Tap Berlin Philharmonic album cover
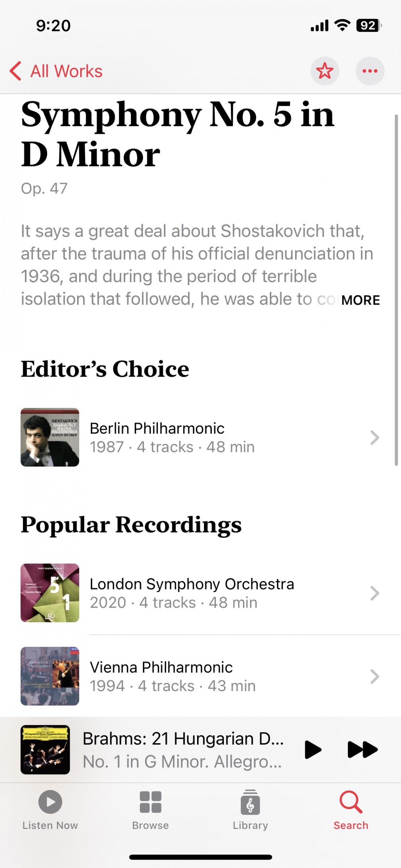The width and height of the screenshot is (401, 868). 50,437
